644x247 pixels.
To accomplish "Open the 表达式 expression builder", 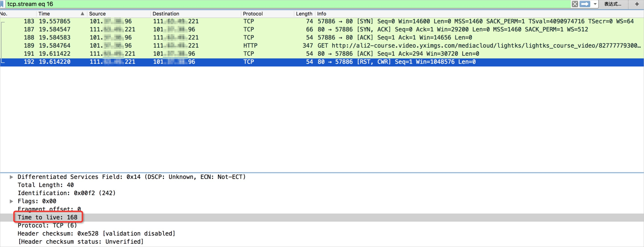I will pyautogui.click(x=612, y=4).
